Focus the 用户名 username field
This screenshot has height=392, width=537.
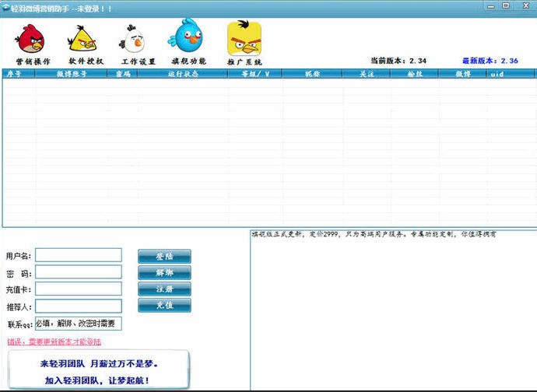tap(79, 255)
